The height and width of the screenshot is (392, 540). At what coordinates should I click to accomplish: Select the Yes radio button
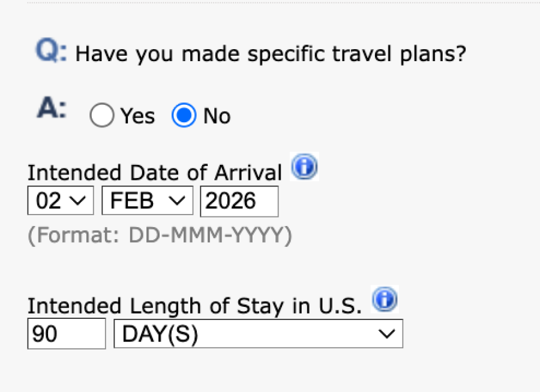point(102,116)
